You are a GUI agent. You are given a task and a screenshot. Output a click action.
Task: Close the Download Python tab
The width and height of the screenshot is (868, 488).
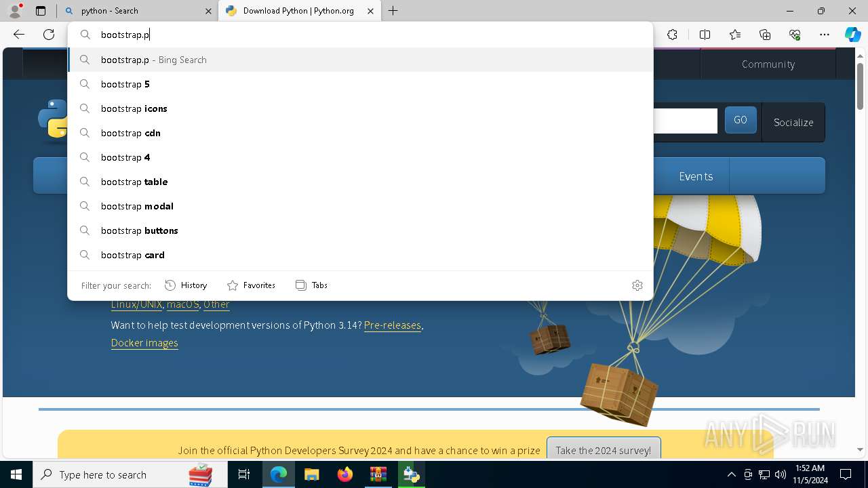click(370, 11)
